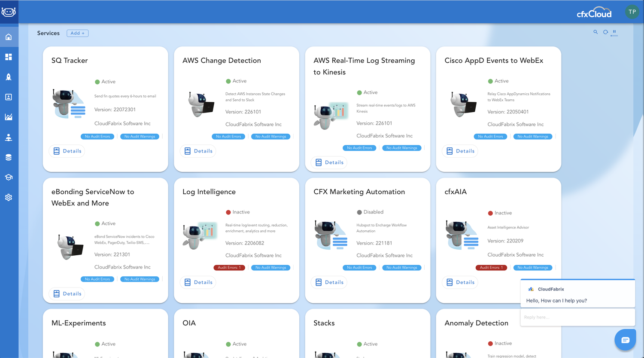Viewport: 644px width, 358px height.
Task: Select the database icon in the sidebar
Action: tap(9, 157)
